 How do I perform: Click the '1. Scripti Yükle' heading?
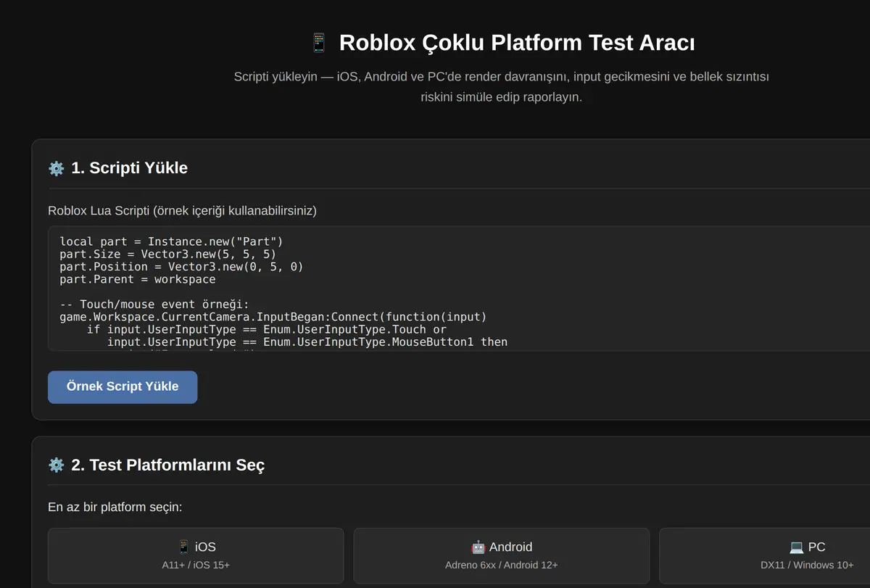(x=129, y=168)
